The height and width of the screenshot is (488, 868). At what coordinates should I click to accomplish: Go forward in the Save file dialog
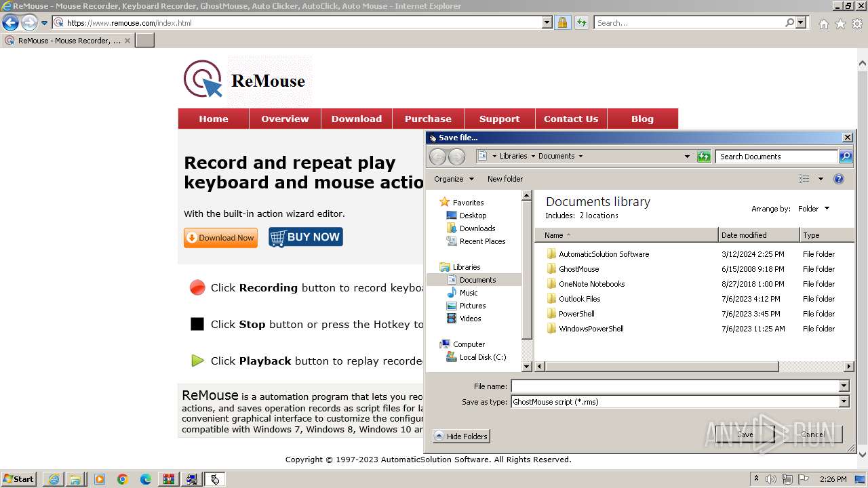[x=456, y=157]
